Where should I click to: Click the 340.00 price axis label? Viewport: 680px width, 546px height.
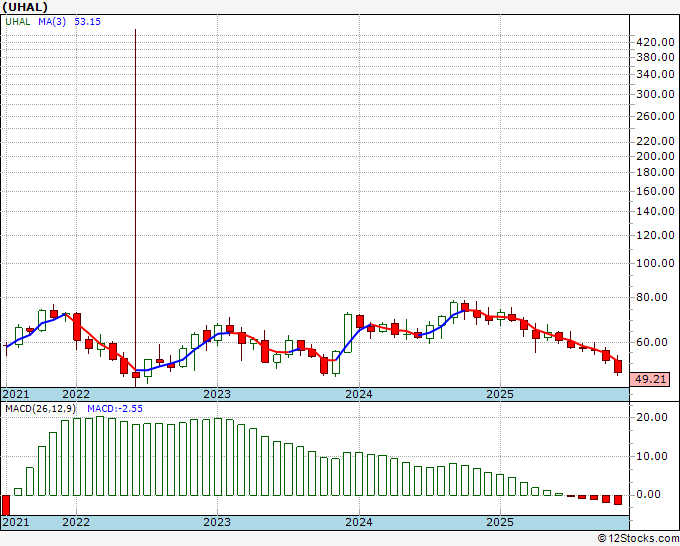(655, 74)
